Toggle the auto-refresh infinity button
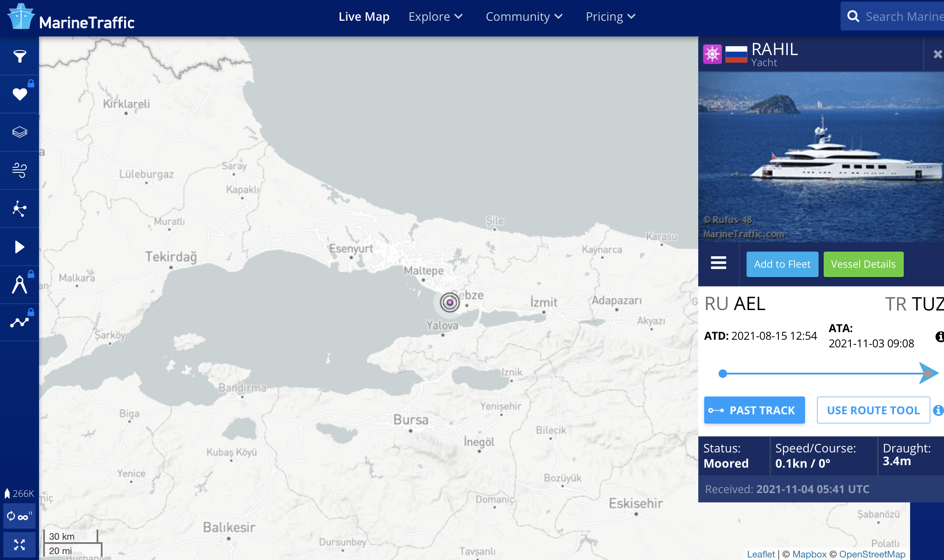Image resolution: width=944 pixels, height=560 pixels. (19, 516)
